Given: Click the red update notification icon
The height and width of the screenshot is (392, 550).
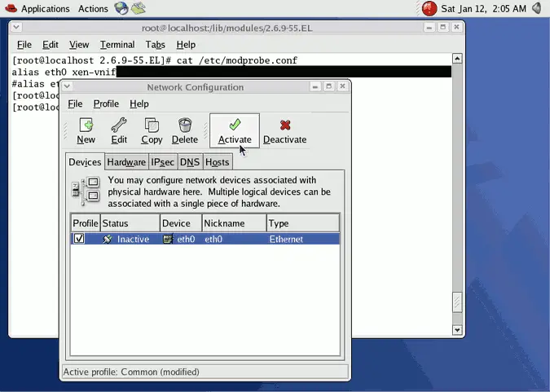Looking at the screenshot, I should [x=429, y=9].
